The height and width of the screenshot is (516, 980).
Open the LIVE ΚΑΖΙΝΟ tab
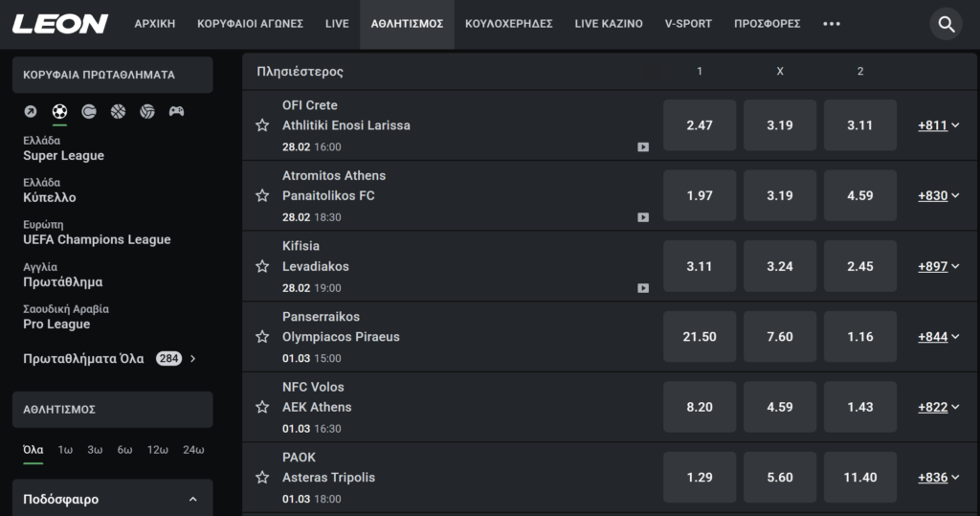609,24
